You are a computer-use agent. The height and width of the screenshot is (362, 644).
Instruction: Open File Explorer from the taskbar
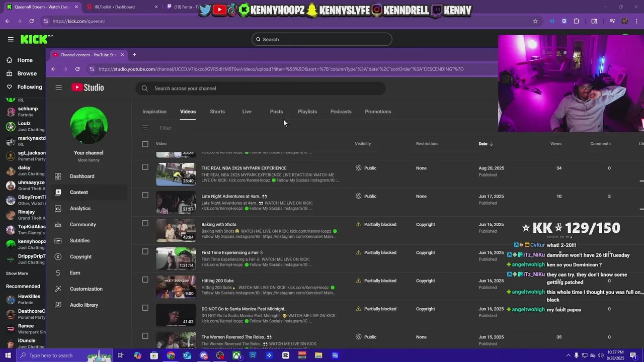tap(318, 355)
